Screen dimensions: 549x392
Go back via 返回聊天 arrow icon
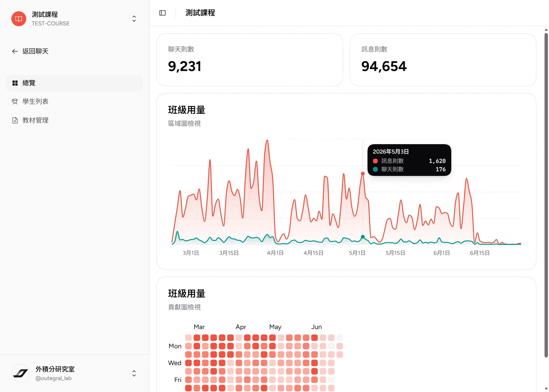click(x=15, y=51)
